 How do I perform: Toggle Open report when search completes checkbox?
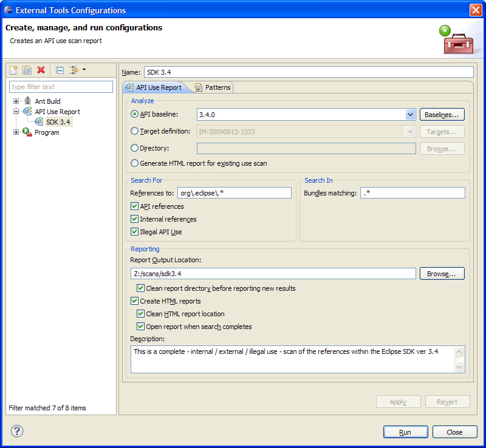(140, 327)
